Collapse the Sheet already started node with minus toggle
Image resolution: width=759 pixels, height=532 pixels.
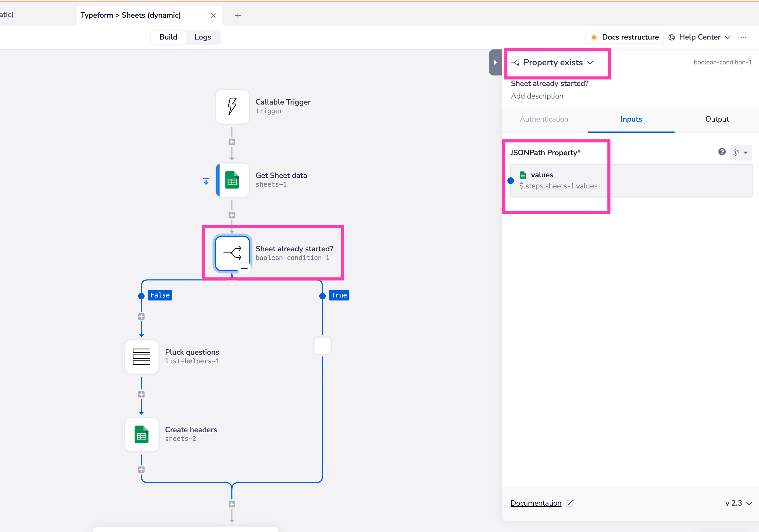coord(244,268)
